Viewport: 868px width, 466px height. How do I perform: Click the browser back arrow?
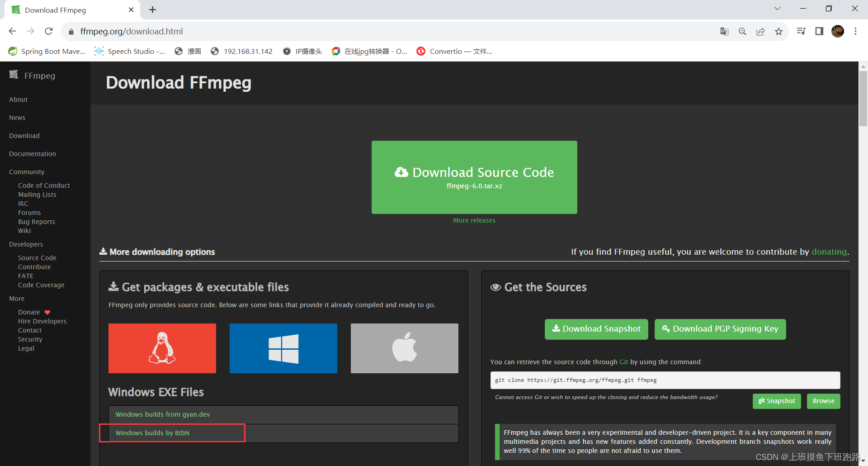pyautogui.click(x=13, y=31)
